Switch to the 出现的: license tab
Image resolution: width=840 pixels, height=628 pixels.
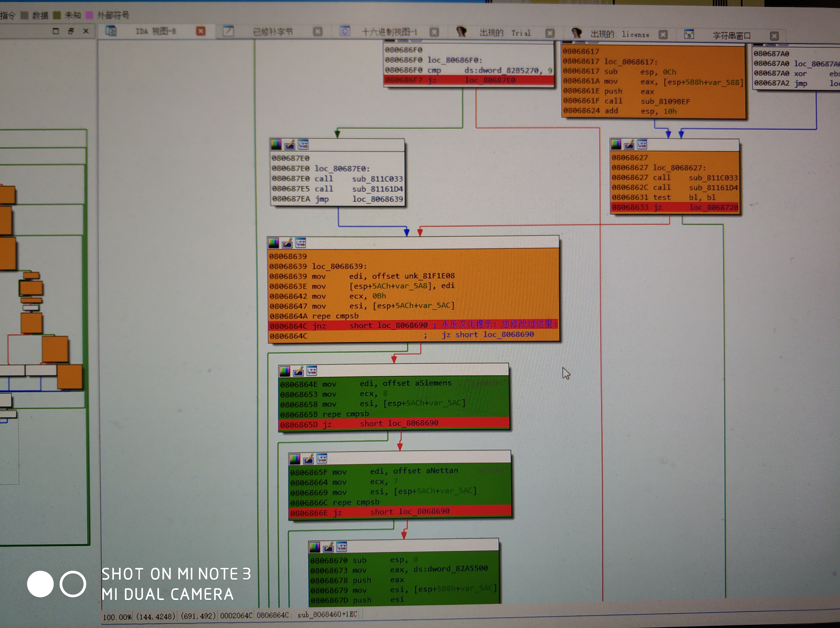(620, 35)
